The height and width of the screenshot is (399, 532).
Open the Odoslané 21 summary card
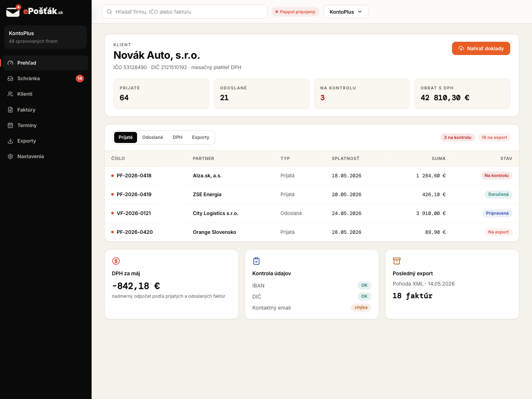pos(262,94)
